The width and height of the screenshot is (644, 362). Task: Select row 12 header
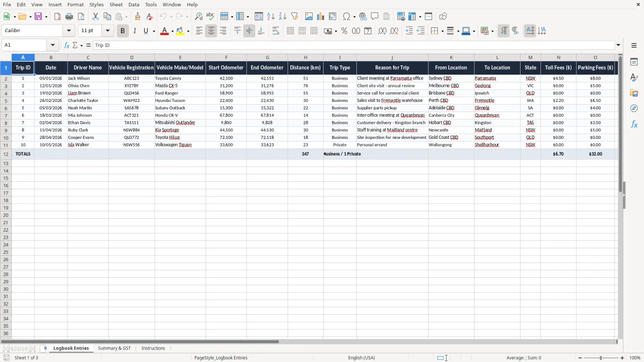pos(6,154)
